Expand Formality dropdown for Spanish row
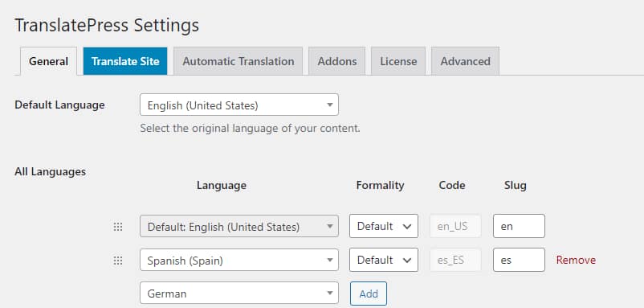Image resolution: width=644 pixels, height=308 pixels. pos(384,260)
